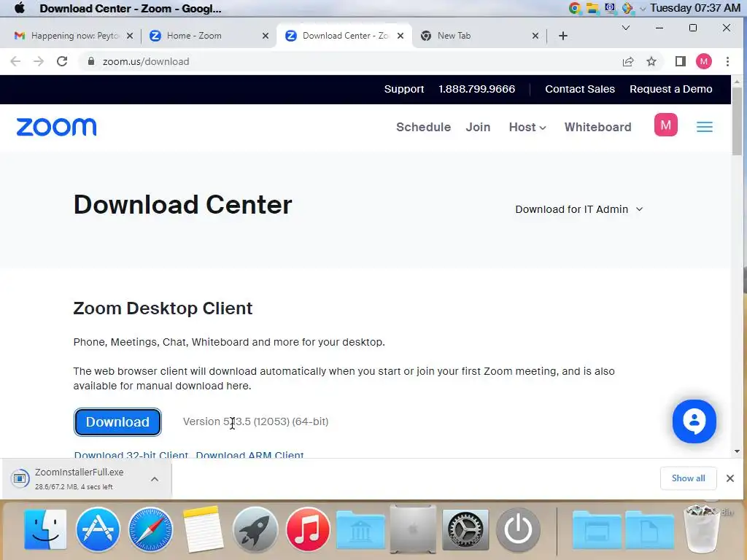Click the browser forward arrow
747x560 pixels.
point(39,61)
